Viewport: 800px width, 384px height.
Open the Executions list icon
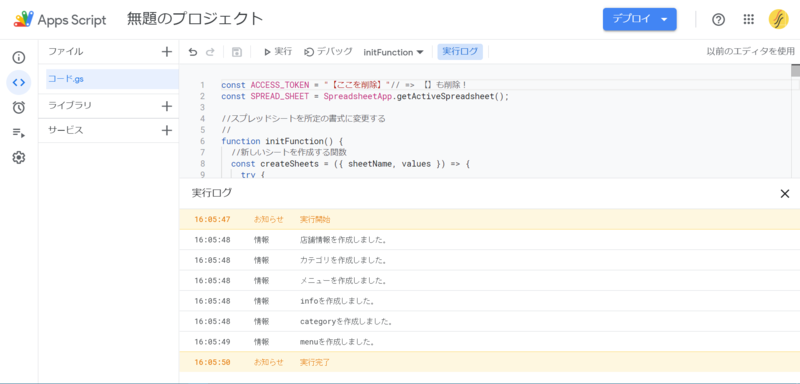pos(19,133)
